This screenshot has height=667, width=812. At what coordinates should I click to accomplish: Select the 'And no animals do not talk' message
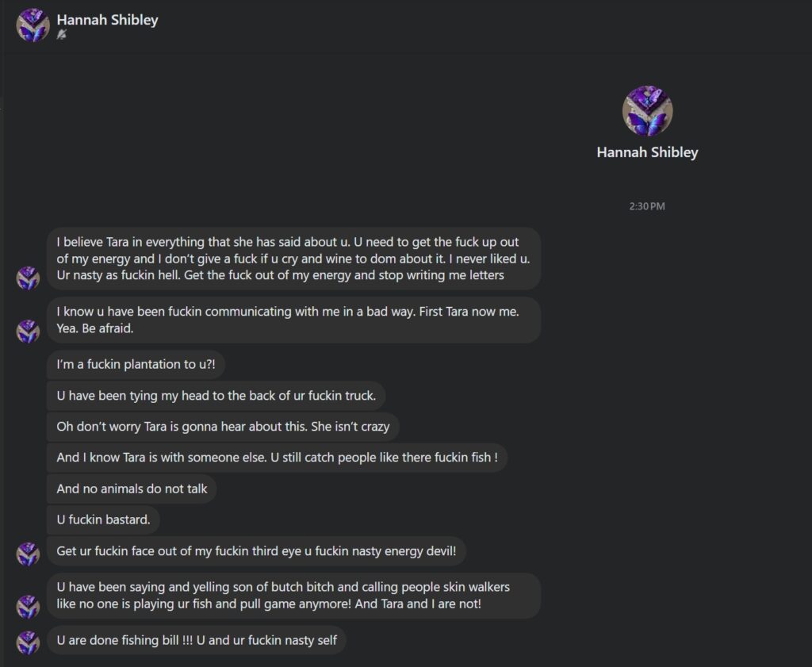coord(132,489)
